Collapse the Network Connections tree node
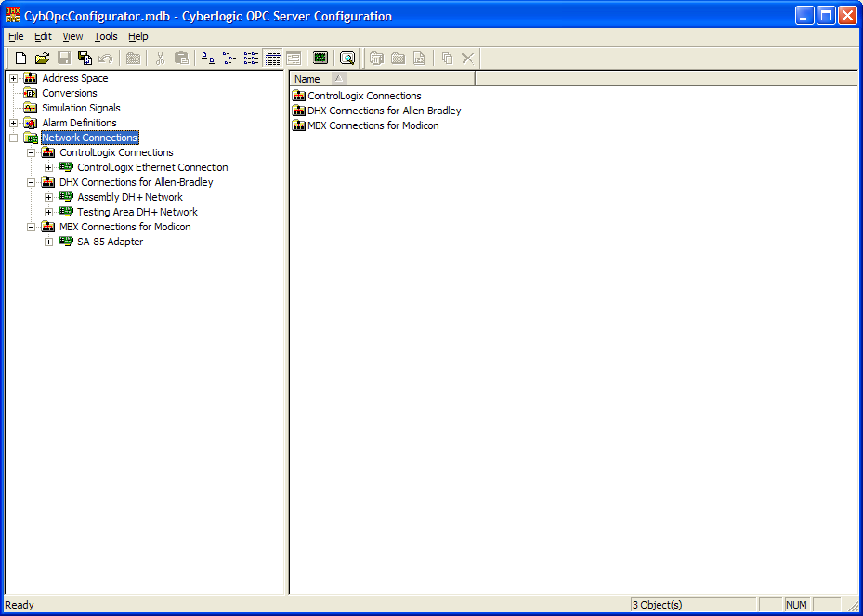 click(x=14, y=138)
